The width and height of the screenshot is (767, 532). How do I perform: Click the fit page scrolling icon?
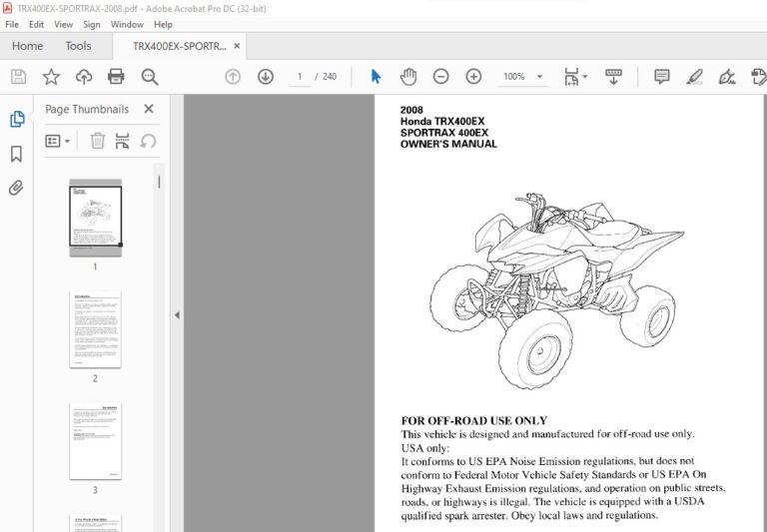click(571, 77)
